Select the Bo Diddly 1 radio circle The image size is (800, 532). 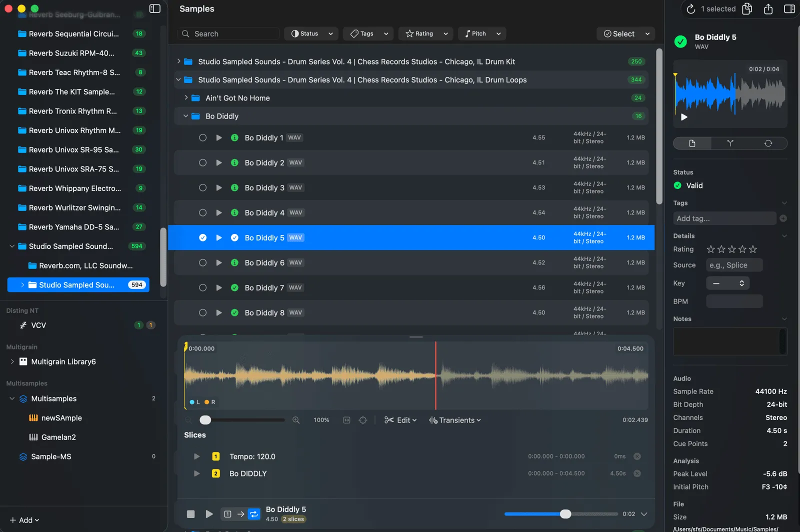(202, 137)
